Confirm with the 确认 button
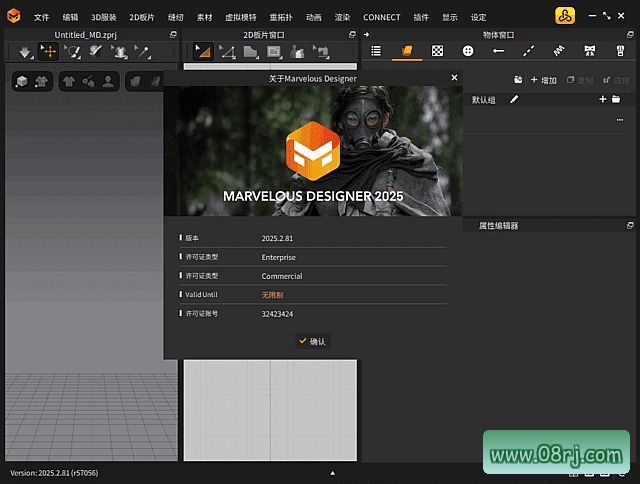This screenshot has height=484, width=640. 313,341
